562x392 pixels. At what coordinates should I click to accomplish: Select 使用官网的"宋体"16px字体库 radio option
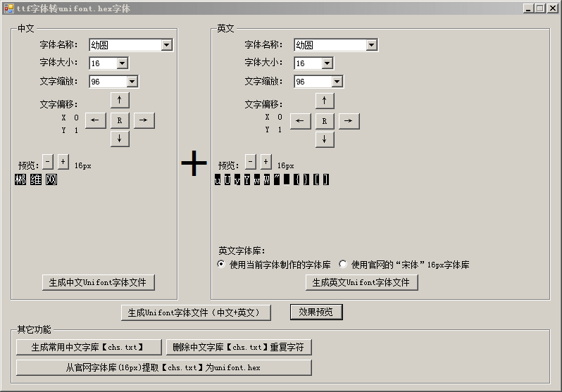pyautogui.click(x=343, y=265)
